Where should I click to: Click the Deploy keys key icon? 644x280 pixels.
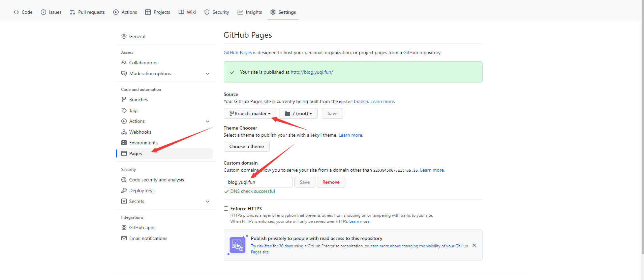(124, 190)
